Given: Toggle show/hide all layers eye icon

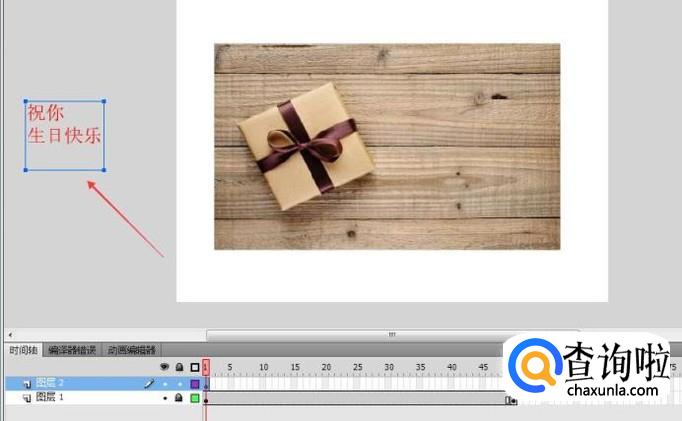Looking at the screenshot, I should click(164, 367).
